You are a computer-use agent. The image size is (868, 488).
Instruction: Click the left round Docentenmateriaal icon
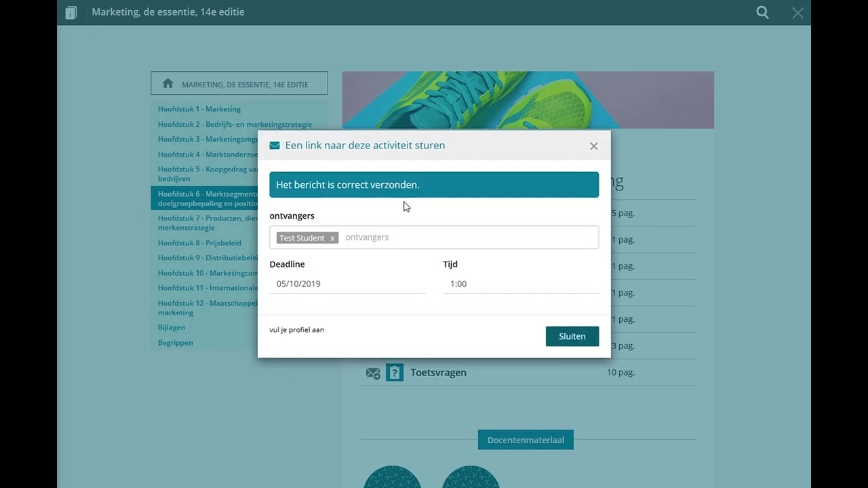click(392, 477)
